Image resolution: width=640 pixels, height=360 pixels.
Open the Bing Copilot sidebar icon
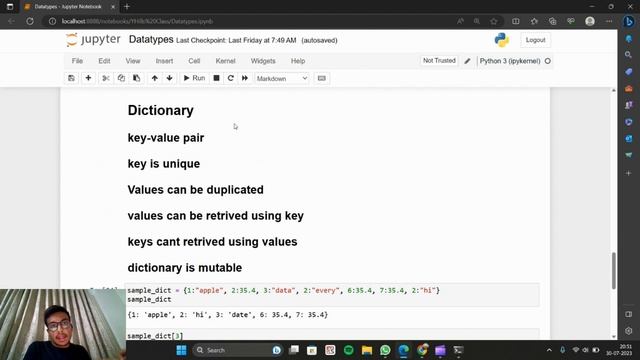[629, 22]
